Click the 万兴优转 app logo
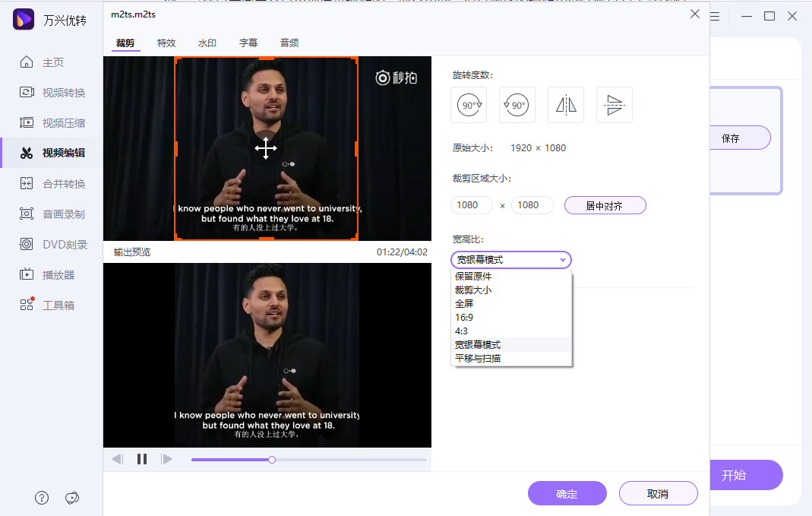 [x=24, y=20]
